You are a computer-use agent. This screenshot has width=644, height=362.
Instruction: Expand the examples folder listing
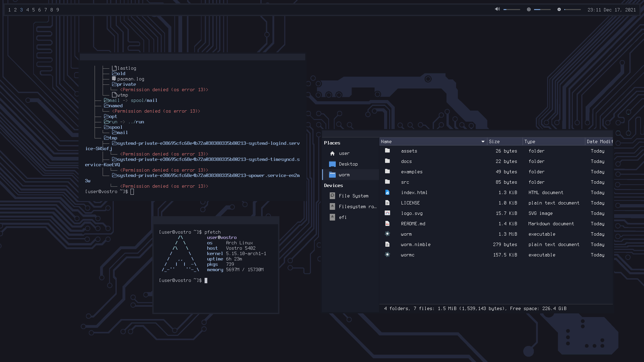[x=411, y=172]
